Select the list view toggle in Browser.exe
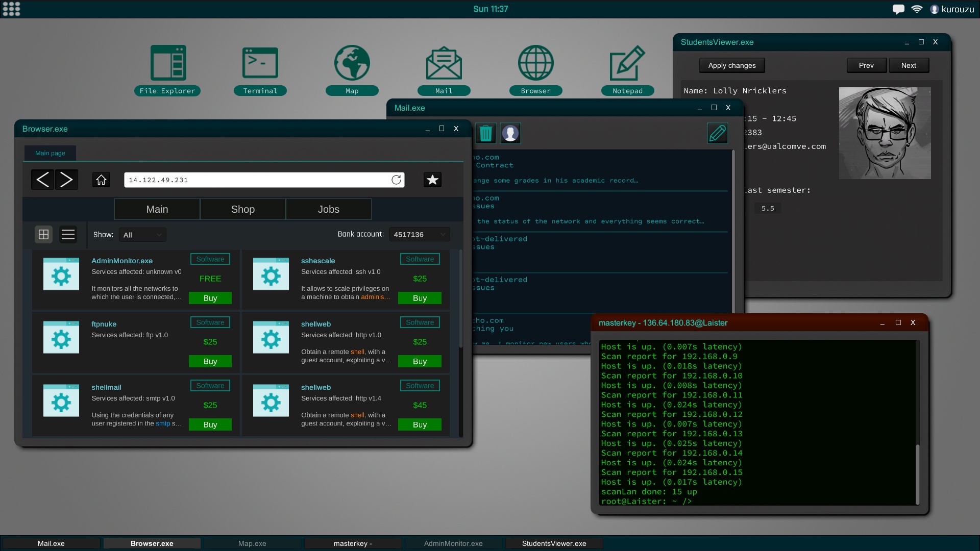The height and width of the screenshot is (551, 980). tap(67, 234)
